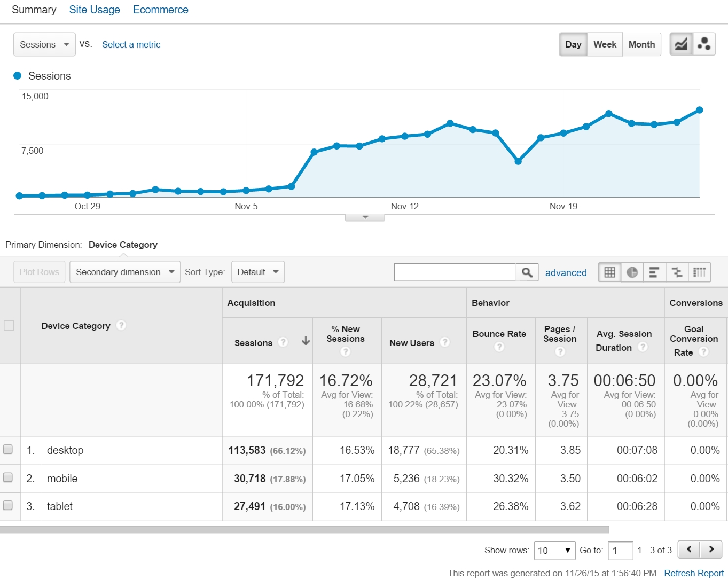Select the pivot table view icon

click(699, 272)
